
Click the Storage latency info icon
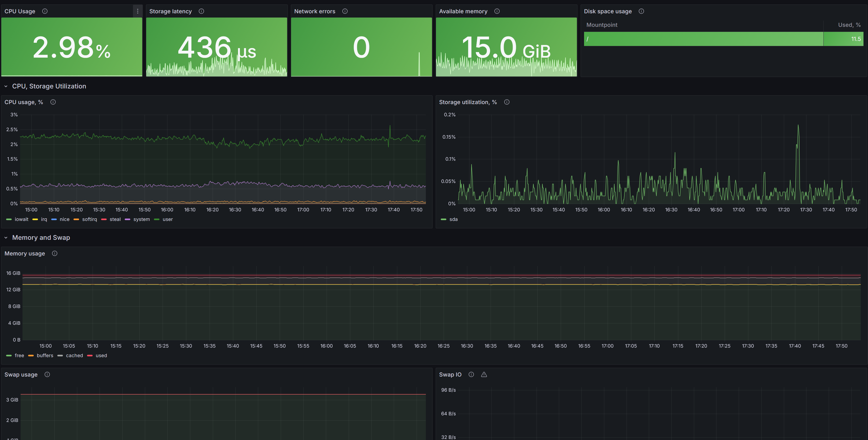(201, 11)
